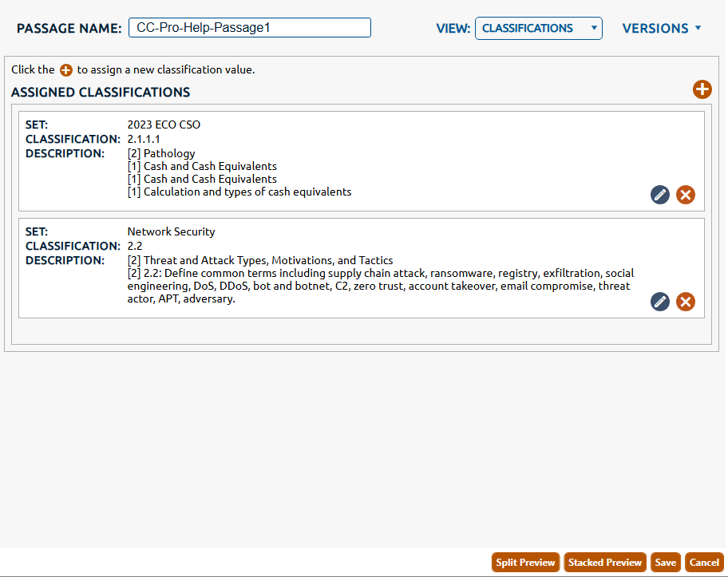Click the Pathology description line
Viewport: 728px width, 577px height.
(161, 153)
